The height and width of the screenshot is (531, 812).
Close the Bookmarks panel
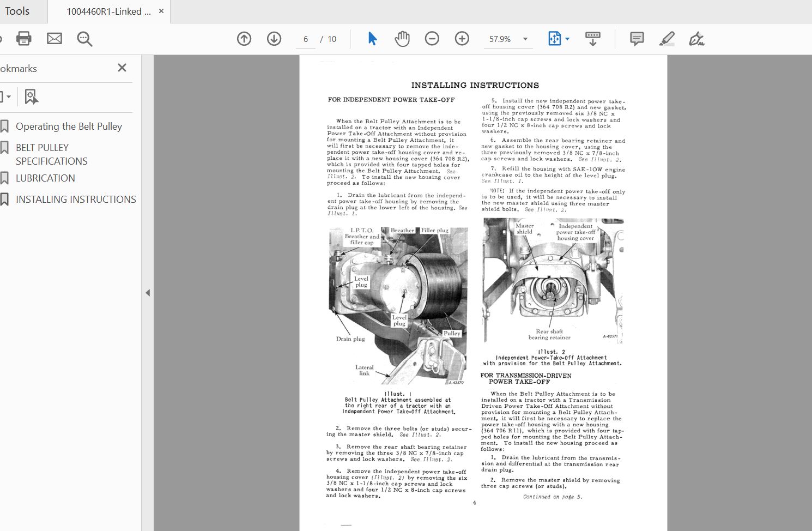[x=122, y=68]
